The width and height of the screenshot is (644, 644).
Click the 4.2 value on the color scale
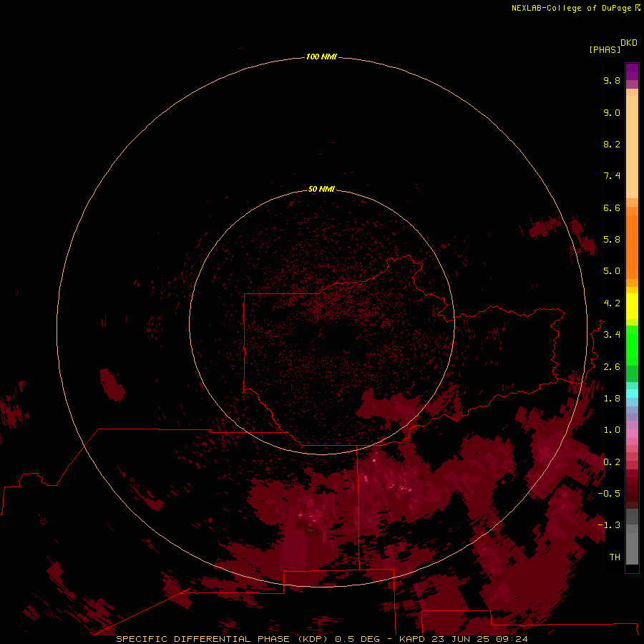pos(612,303)
